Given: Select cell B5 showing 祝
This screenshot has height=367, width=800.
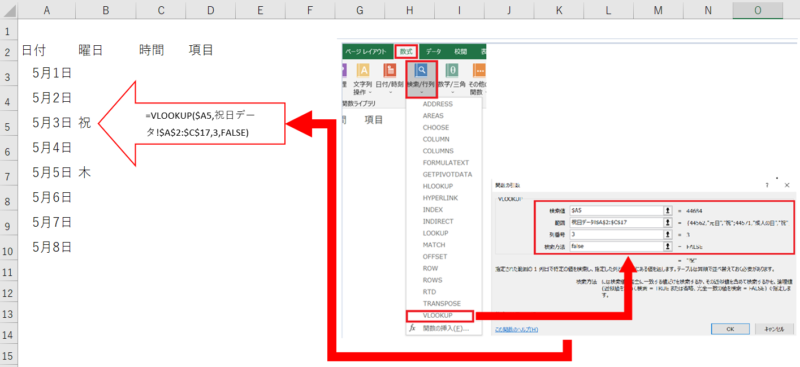Looking at the screenshot, I should coord(106,123).
